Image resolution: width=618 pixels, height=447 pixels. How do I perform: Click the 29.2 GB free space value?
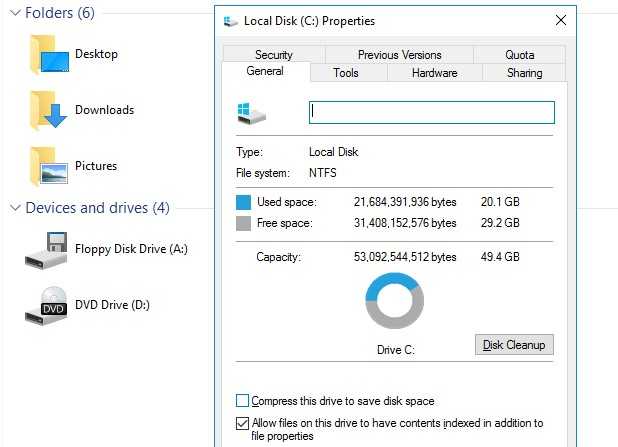pos(500,223)
